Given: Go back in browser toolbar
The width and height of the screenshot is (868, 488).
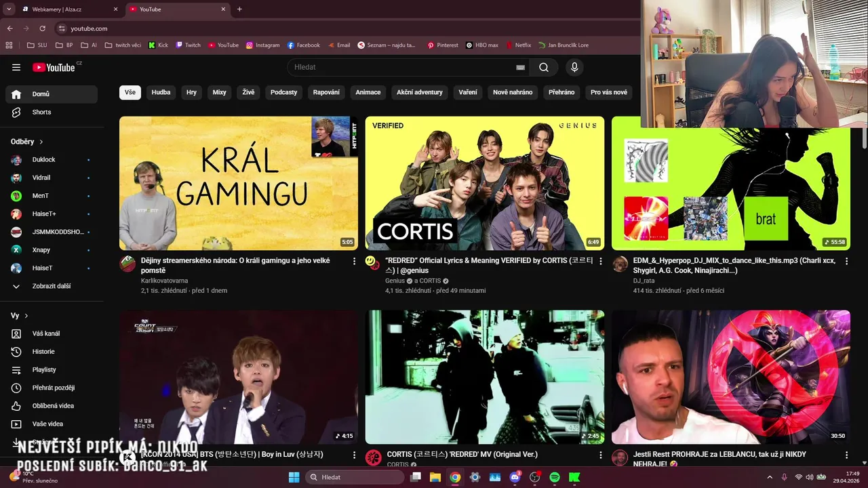Looking at the screenshot, I should coord(9,28).
